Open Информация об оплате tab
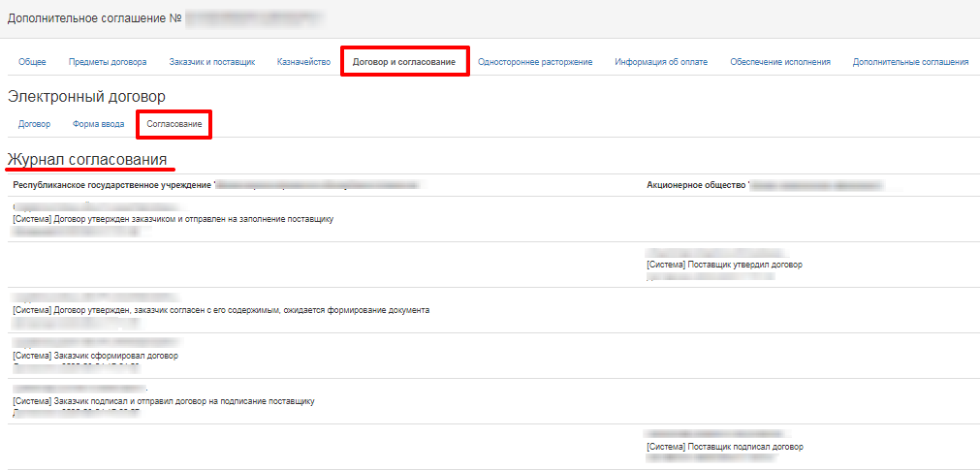 661,62
